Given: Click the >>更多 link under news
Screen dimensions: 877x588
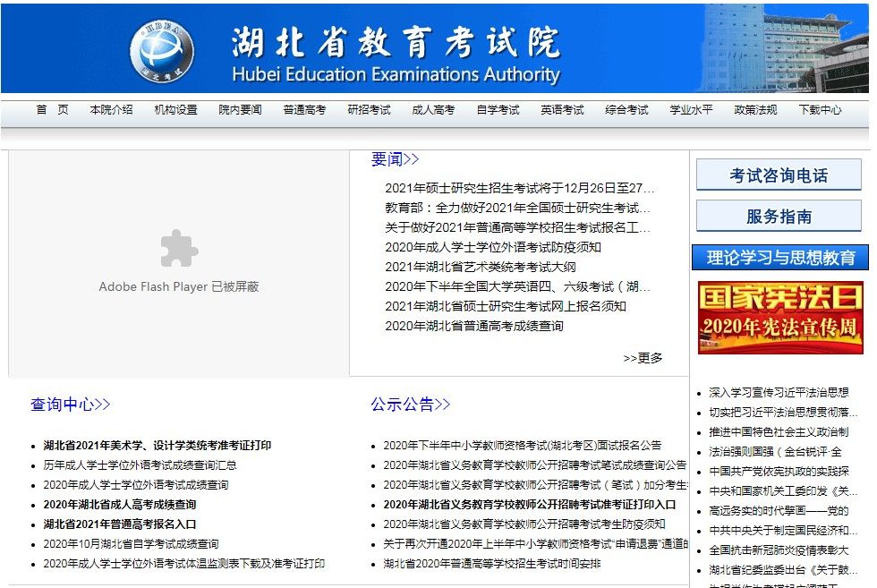Looking at the screenshot, I should [x=643, y=358].
